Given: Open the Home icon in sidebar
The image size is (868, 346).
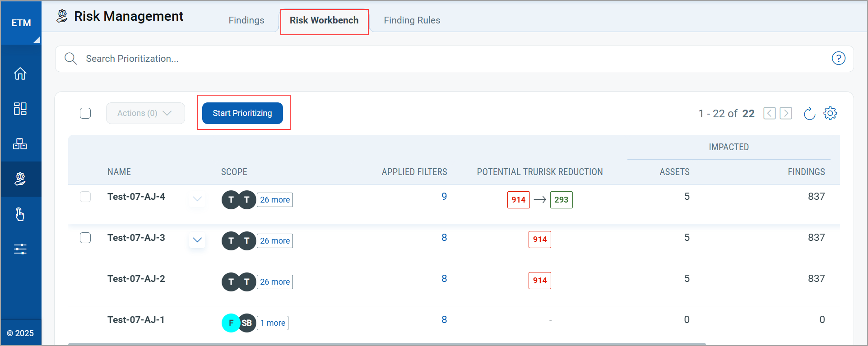Looking at the screenshot, I should [20, 74].
